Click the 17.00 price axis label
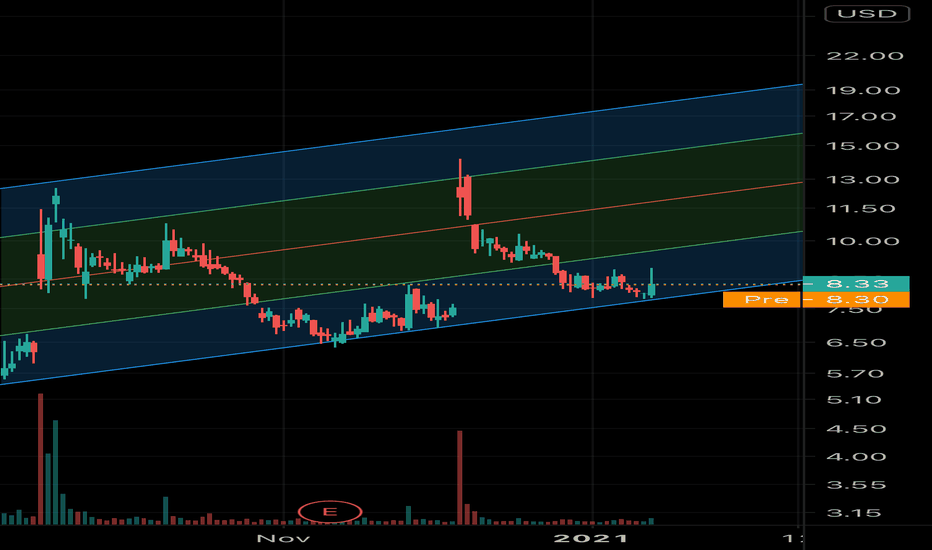Screen dimensions: 932x550 pyautogui.click(x=861, y=117)
